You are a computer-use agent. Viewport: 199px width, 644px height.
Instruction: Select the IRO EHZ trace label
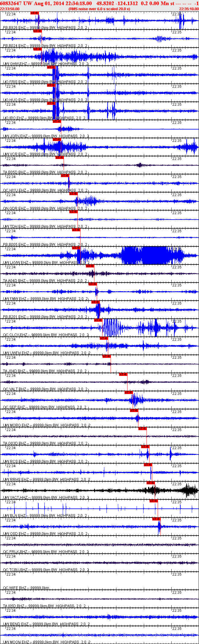pyautogui.click(x=44, y=118)
